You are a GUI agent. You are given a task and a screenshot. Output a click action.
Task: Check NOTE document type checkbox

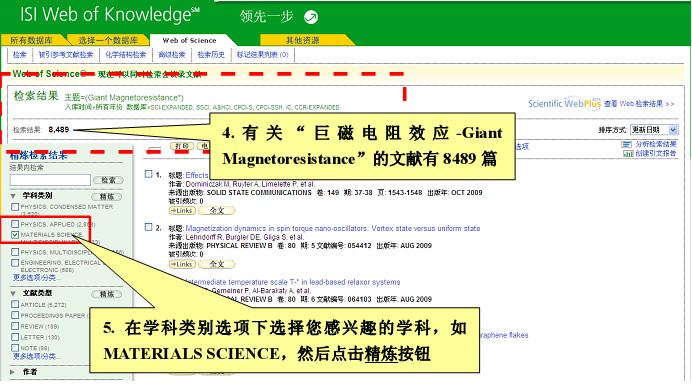pos(15,348)
